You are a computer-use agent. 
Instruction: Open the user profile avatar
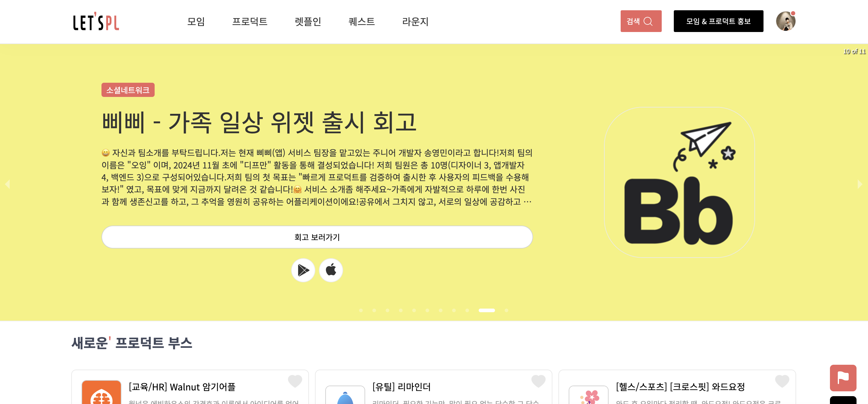(x=786, y=21)
